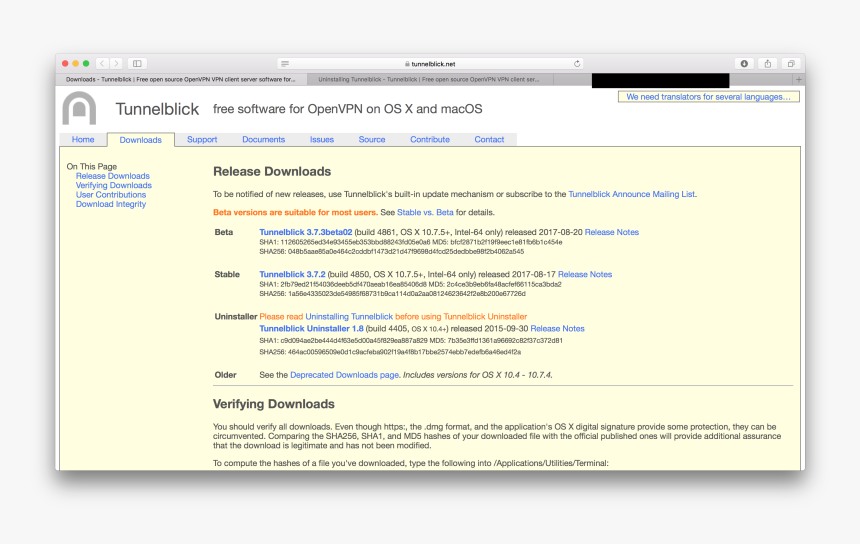
Task: Download Tunnelblick 3.7.3beta02
Action: (x=305, y=232)
